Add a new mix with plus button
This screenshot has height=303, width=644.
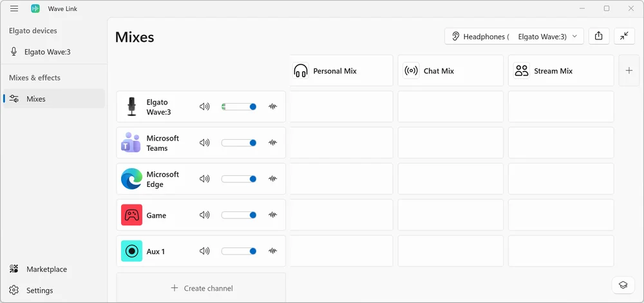point(629,71)
